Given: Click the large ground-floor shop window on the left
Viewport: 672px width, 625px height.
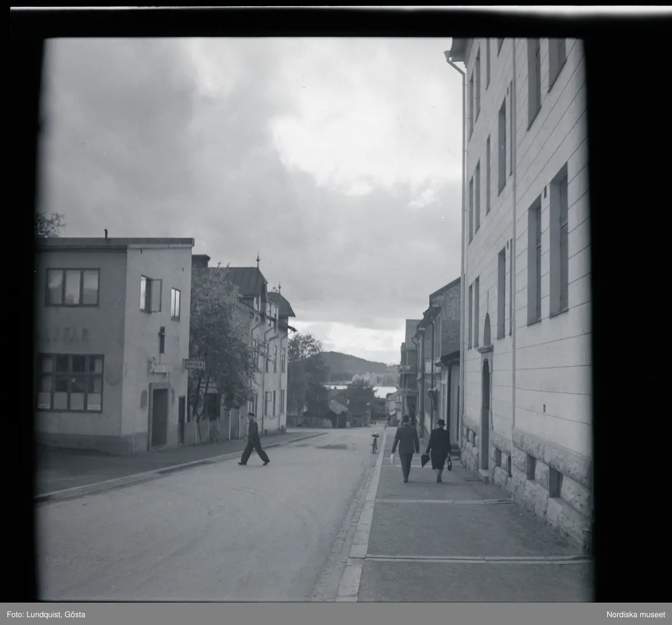Looking at the screenshot, I should click(70, 382).
